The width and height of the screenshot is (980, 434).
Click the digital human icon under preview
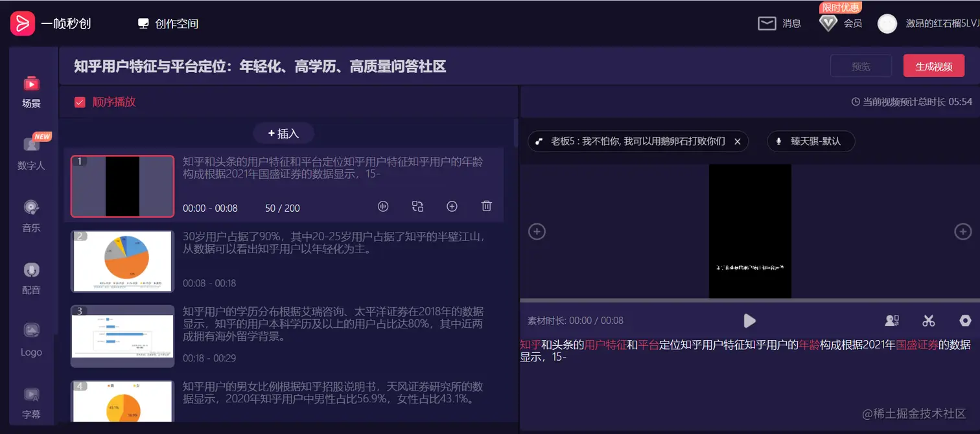click(892, 321)
